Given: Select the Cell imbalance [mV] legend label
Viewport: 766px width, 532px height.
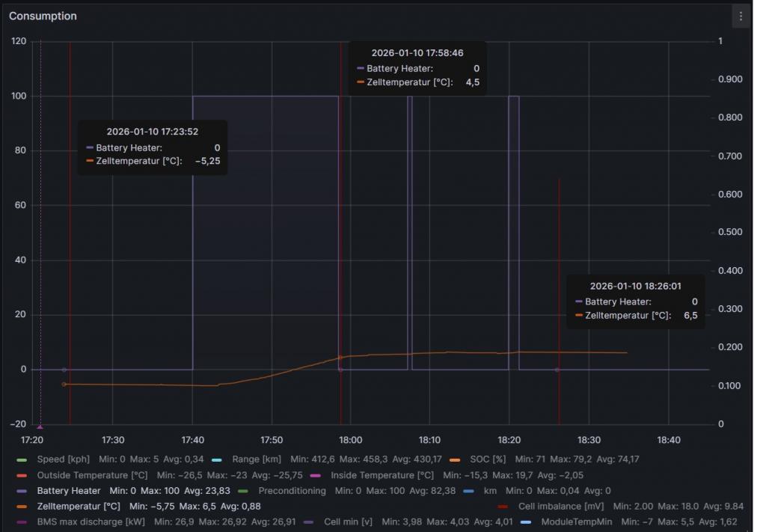Looking at the screenshot, I should (x=560, y=507).
